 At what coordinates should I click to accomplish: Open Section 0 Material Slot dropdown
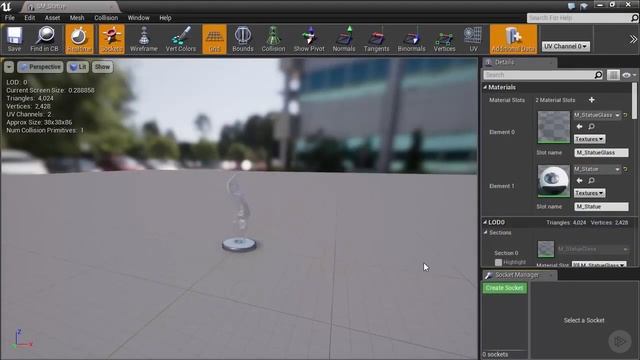point(599,264)
